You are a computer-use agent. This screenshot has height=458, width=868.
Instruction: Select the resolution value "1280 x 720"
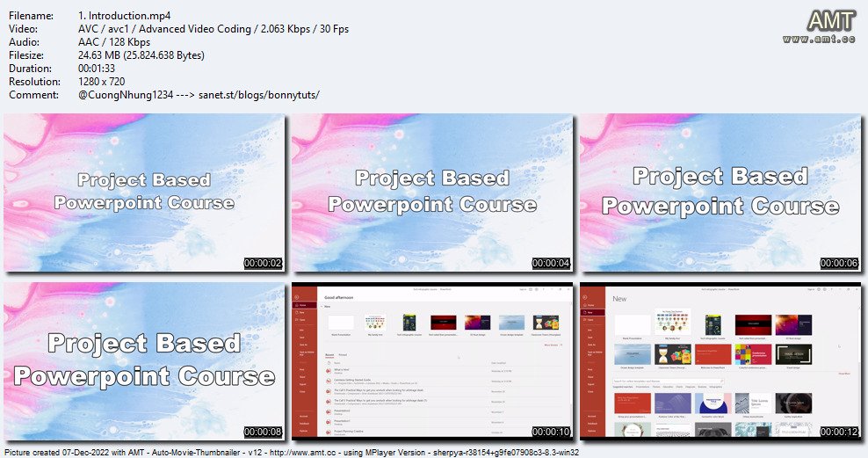[x=101, y=82]
